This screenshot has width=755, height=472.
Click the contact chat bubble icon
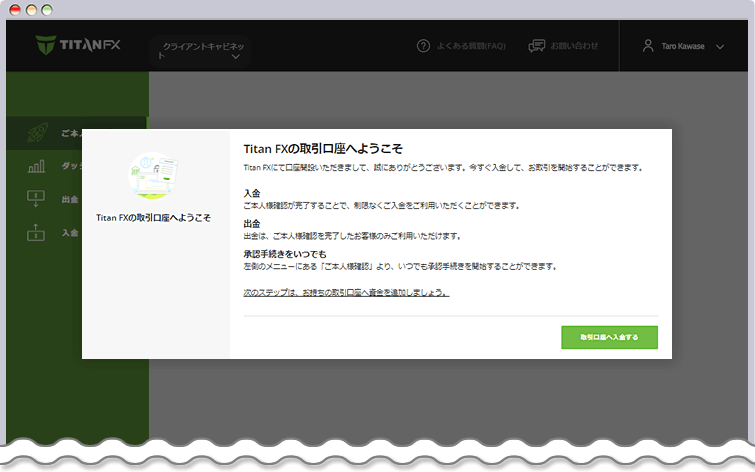pyautogui.click(x=536, y=46)
